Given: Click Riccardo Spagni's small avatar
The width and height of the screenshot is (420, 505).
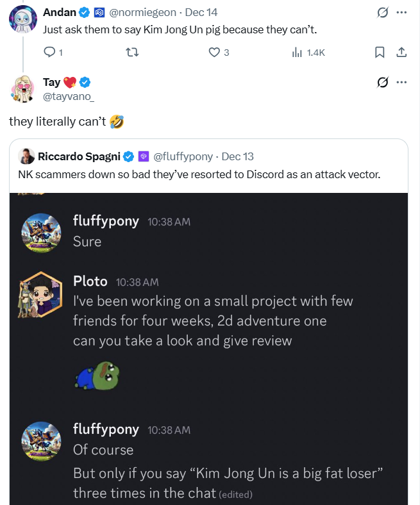Looking at the screenshot, I should click(x=27, y=156).
